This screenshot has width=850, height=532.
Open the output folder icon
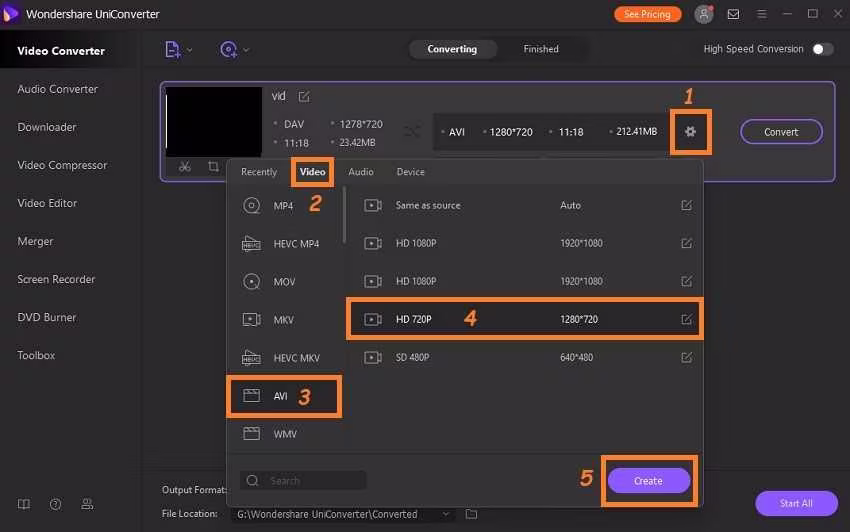click(x=471, y=514)
